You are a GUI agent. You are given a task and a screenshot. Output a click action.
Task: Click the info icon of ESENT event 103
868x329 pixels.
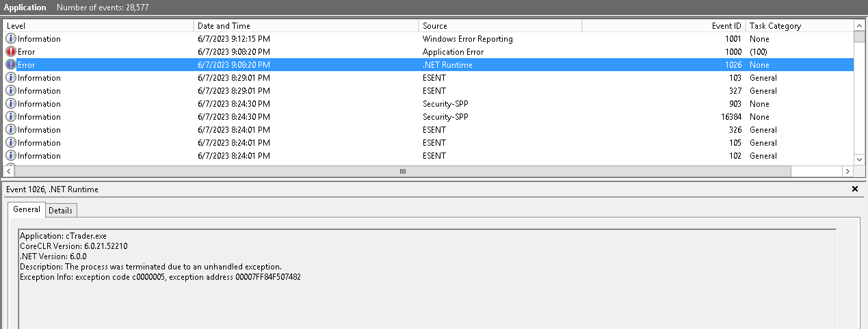(x=11, y=78)
